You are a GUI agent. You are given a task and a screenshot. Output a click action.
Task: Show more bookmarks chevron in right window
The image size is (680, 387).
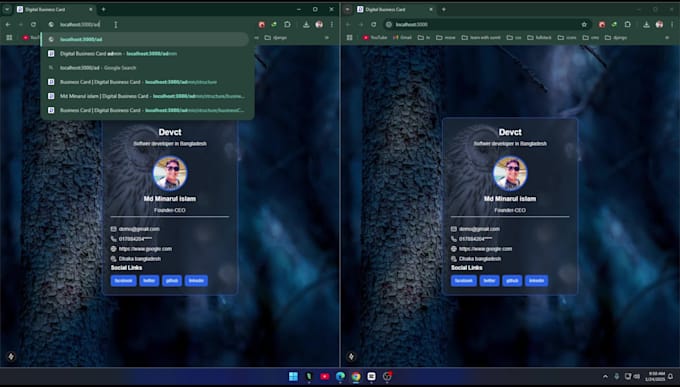pyautogui.click(x=667, y=38)
